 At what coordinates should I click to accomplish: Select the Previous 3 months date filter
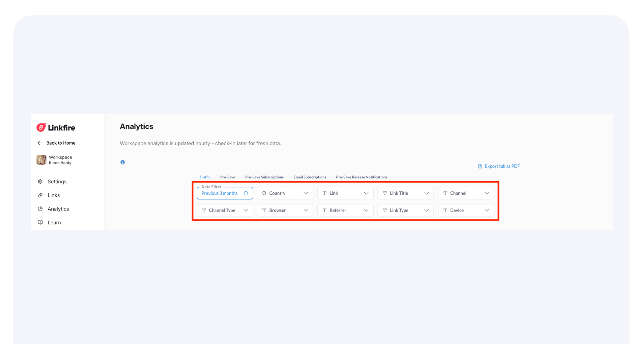(219, 193)
